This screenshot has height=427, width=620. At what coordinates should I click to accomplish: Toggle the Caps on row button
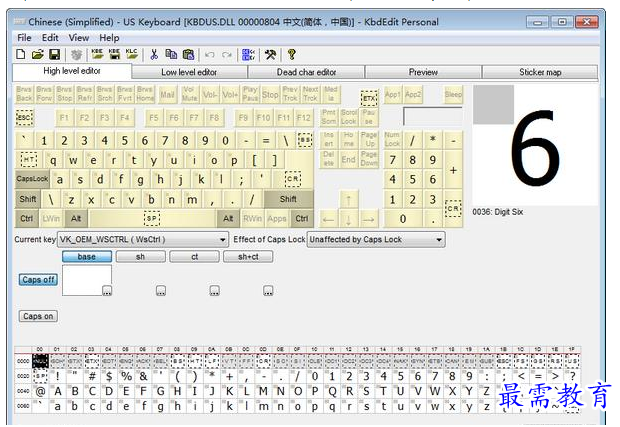[x=38, y=316]
